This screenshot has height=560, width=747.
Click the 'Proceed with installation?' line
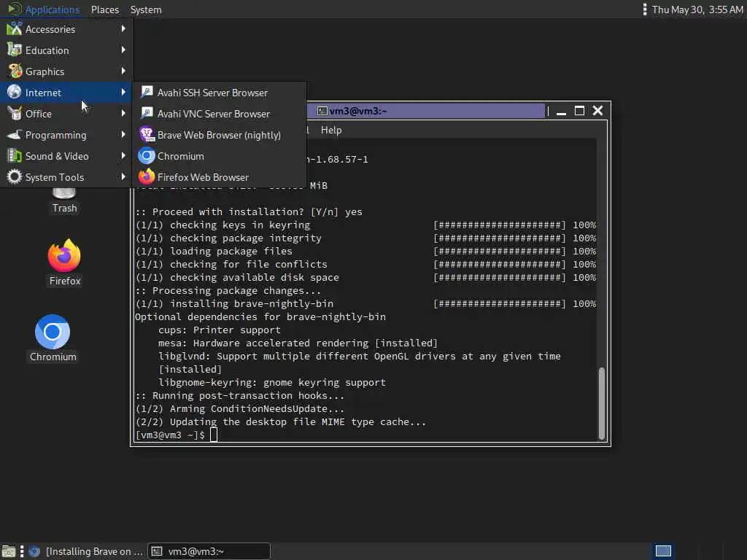[249, 212]
